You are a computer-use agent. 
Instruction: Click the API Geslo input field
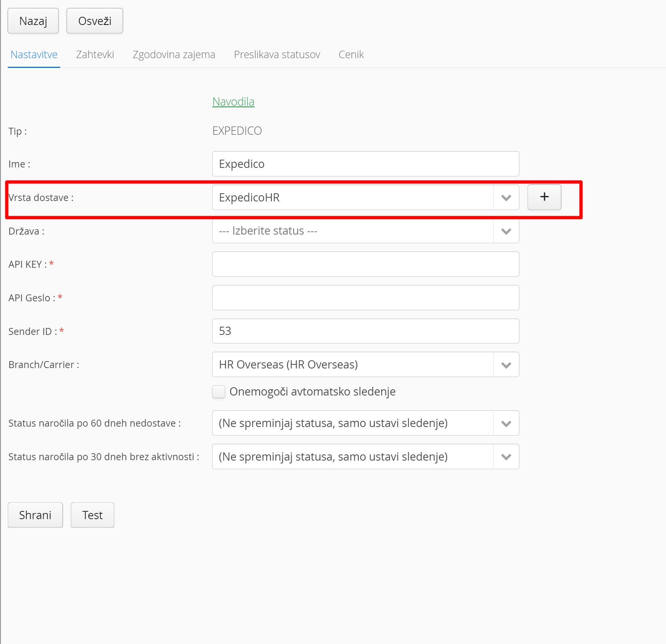click(x=365, y=298)
